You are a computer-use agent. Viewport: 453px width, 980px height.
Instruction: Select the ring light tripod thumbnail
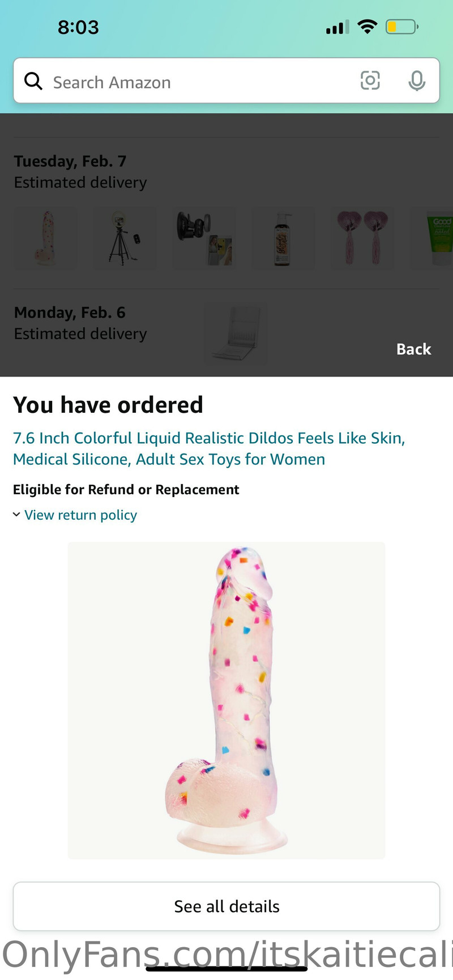point(125,238)
